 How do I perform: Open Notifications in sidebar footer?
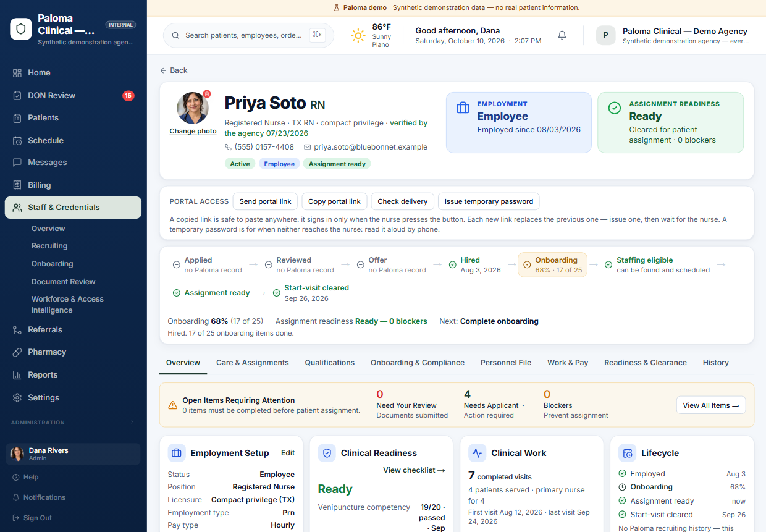tap(44, 497)
